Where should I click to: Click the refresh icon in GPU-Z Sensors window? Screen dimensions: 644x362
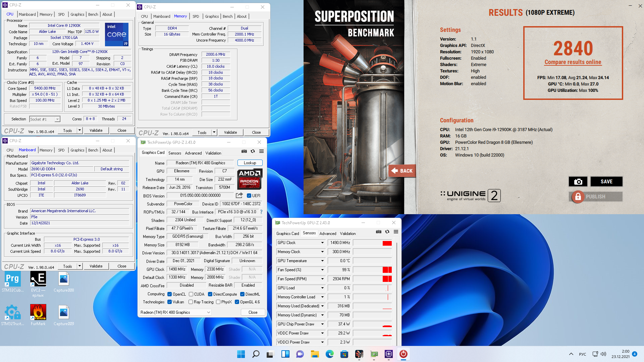point(387,232)
